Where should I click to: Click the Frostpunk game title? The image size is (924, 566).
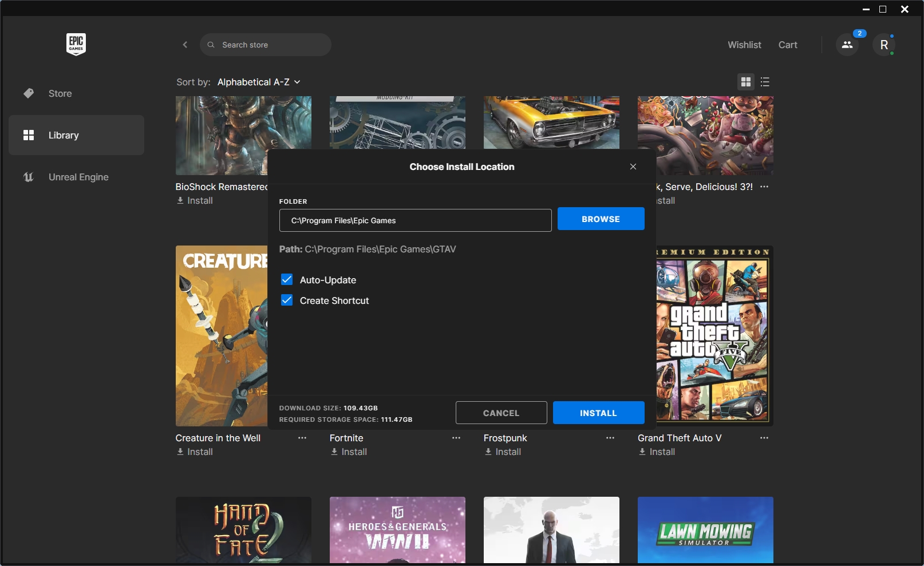click(x=505, y=438)
